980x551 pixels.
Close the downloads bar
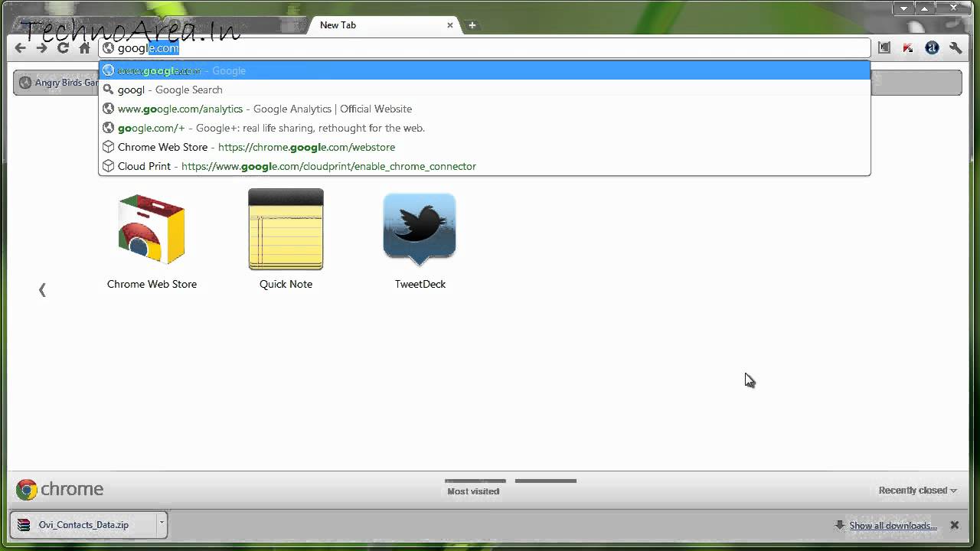(955, 525)
